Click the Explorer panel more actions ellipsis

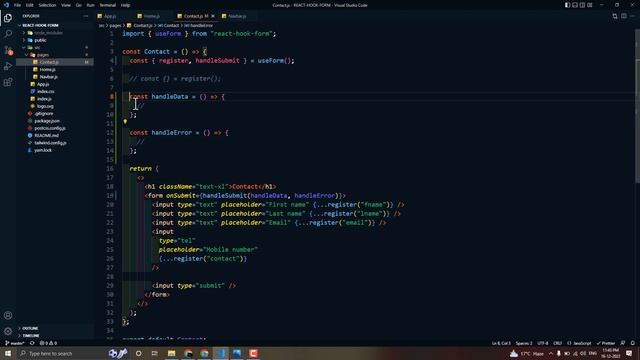pyautogui.click(x=85, y=16)
